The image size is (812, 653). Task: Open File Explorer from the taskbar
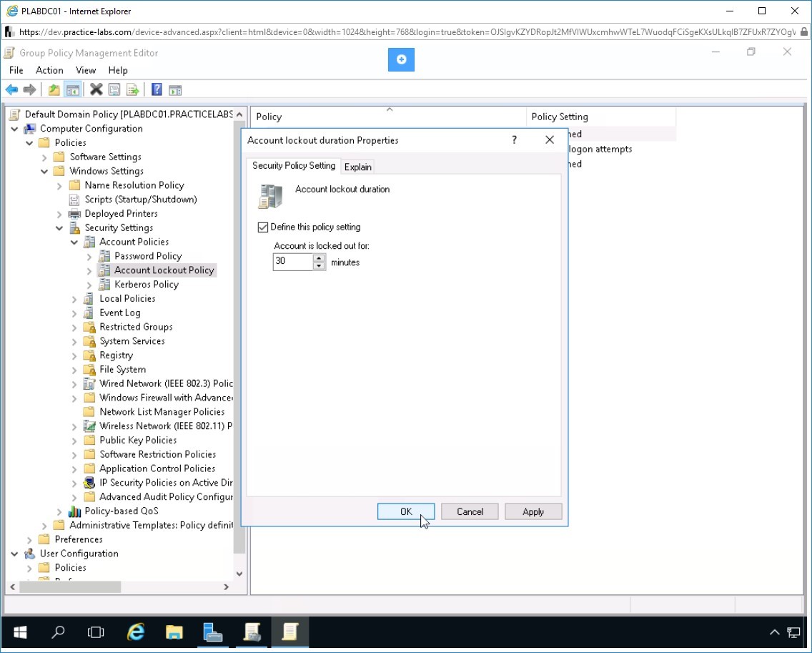tap(174, 632)
